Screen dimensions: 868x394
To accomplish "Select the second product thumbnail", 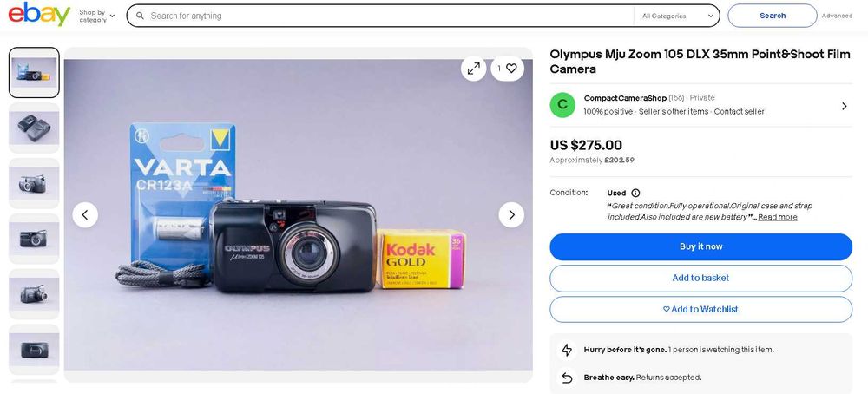I will pos(34,128).
